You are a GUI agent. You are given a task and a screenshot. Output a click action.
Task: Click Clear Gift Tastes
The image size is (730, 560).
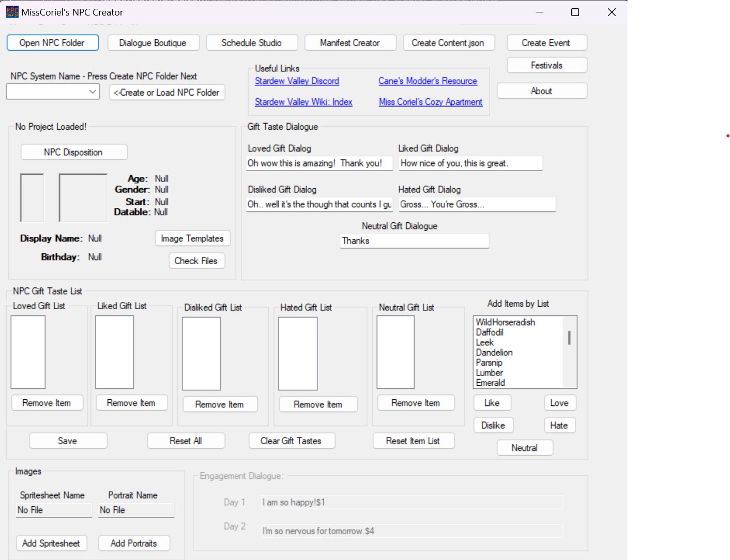tap(292, 441)
